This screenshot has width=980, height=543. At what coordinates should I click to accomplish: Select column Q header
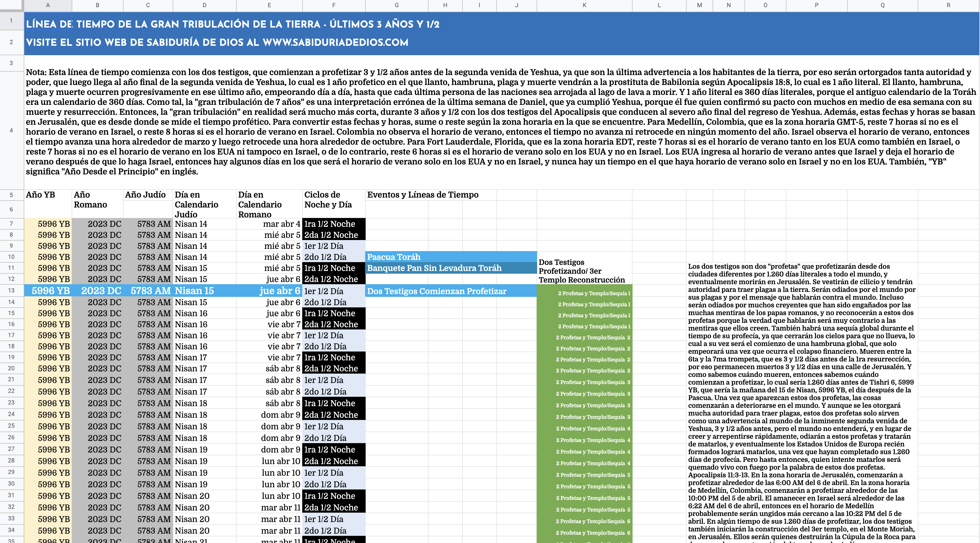pos(882,5)
